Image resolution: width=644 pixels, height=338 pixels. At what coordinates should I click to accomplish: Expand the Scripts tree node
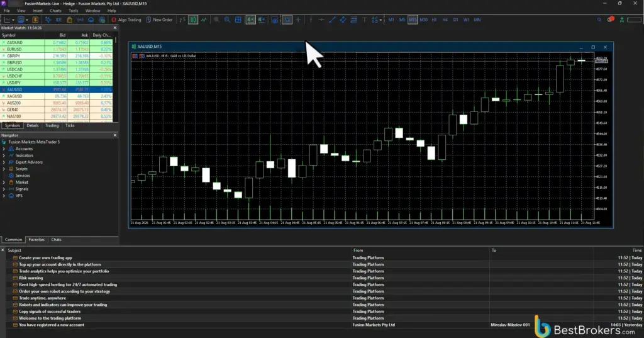coord(4,169)
